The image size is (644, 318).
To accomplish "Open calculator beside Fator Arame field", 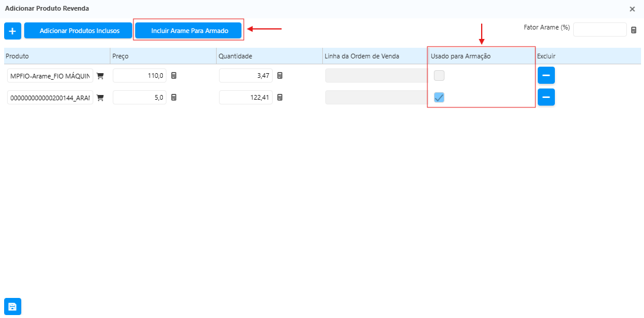I will point(634,30).
